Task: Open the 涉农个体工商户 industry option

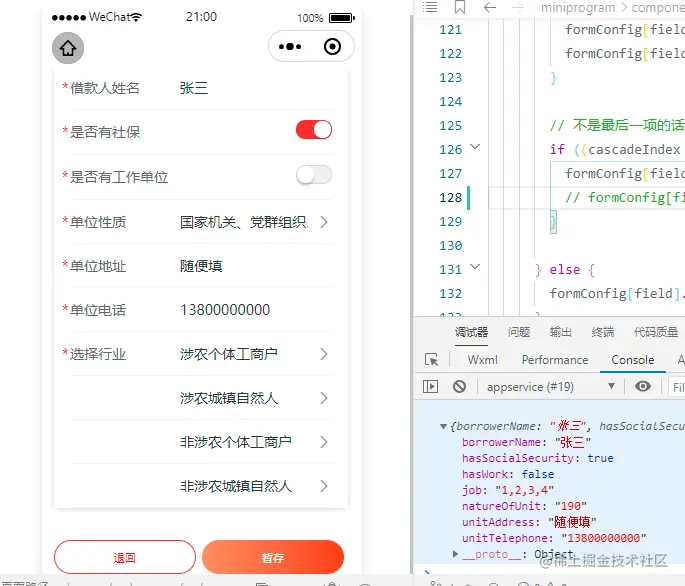Action: click(201, 354)
